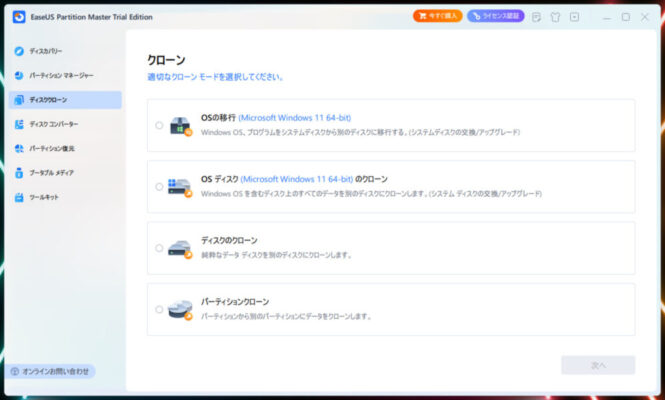Open パーティション マネージャー in the sidebar
This screenshot has height=400, width=665.
tap(65, 76)
